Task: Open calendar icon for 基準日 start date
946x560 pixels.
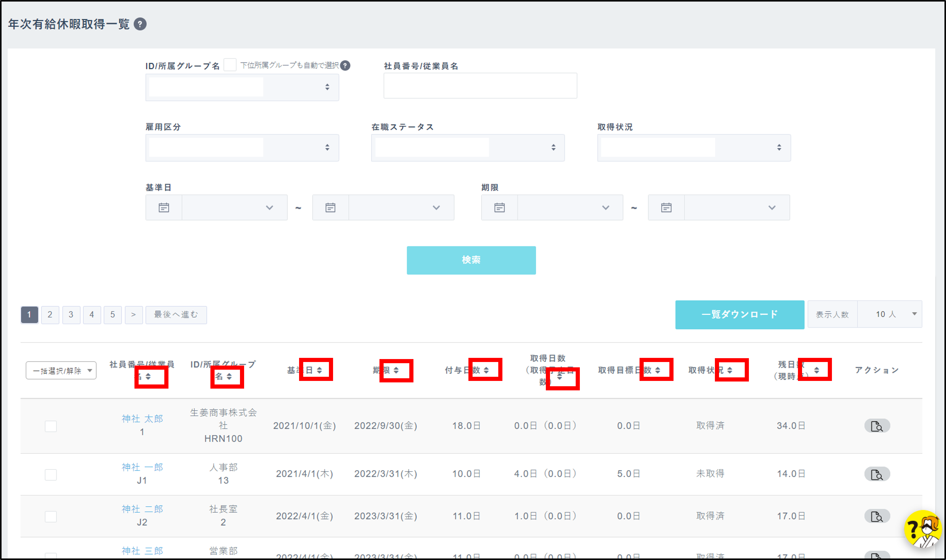Action: click(x=164, y=207)
